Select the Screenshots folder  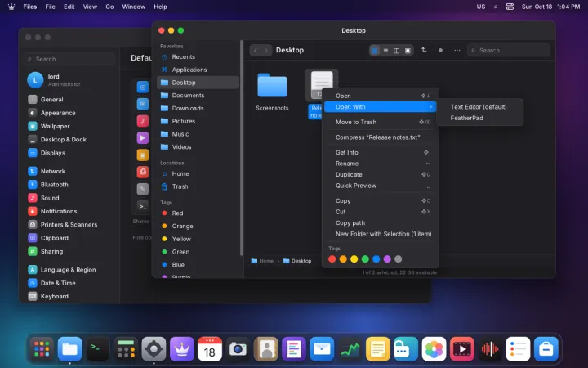[272, 92]
